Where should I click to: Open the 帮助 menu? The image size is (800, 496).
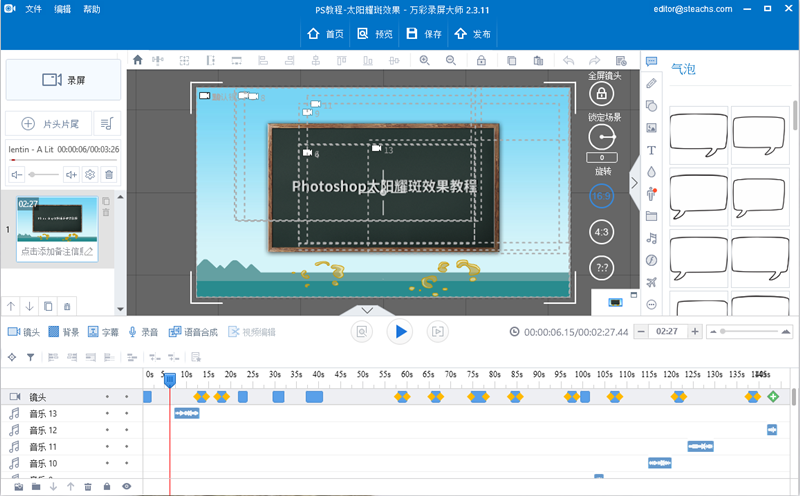(91, 9)
